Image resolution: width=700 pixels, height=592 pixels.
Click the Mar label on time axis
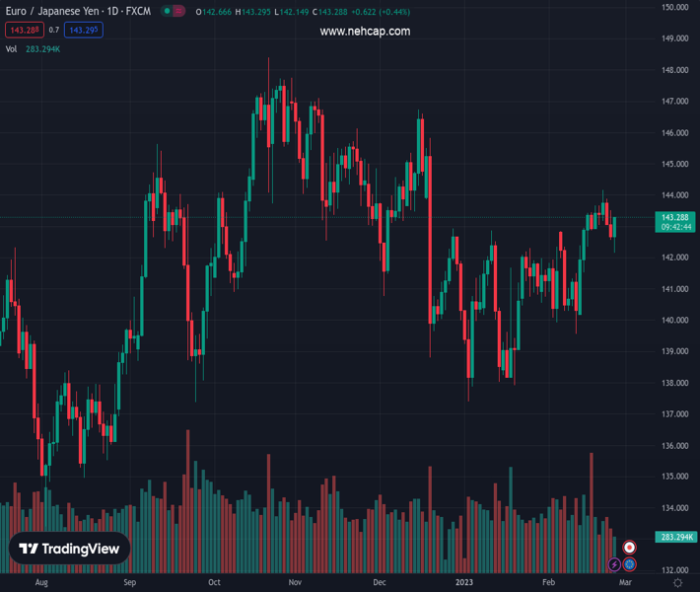click(x=623, y=583)
